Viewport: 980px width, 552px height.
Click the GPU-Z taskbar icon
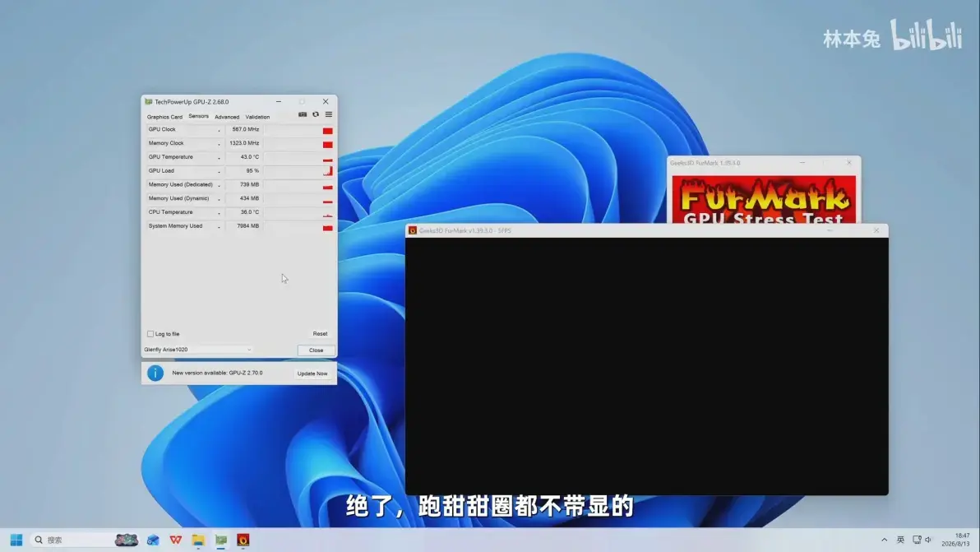point(221,540)
